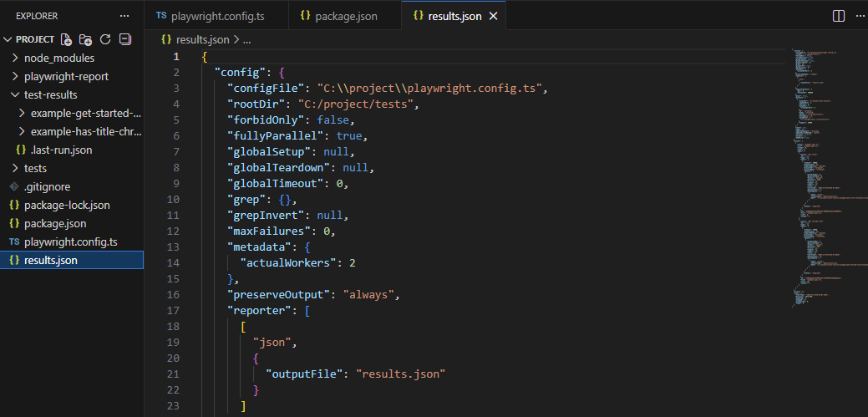Open the editor more actions ellipsis menu

pos(859,16)
